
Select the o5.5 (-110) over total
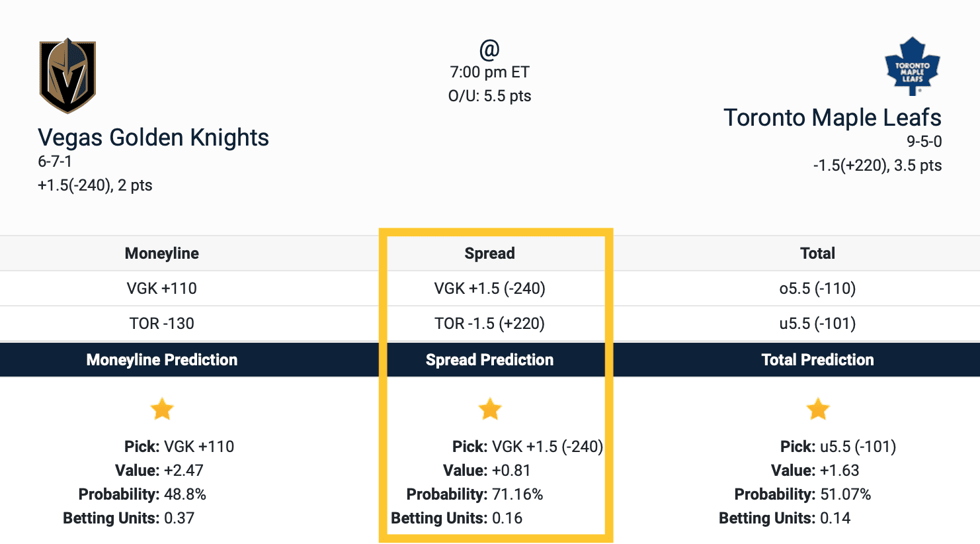point(818,289)
